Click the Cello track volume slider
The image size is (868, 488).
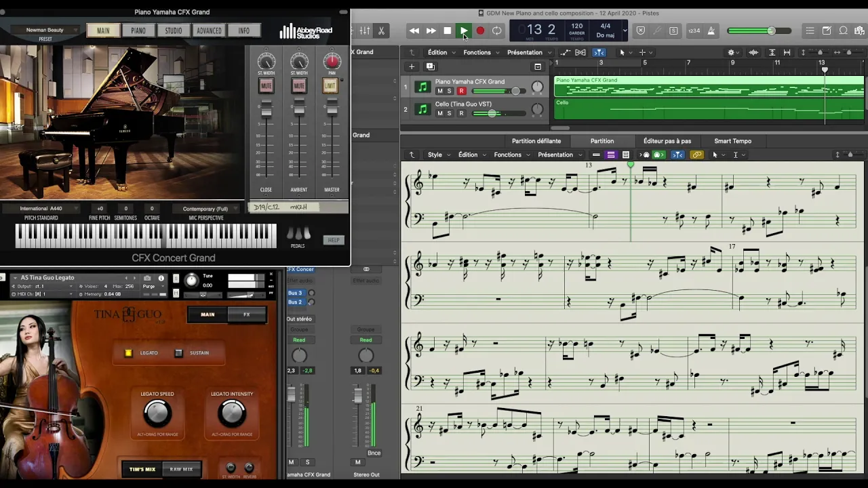click(498, 113)
